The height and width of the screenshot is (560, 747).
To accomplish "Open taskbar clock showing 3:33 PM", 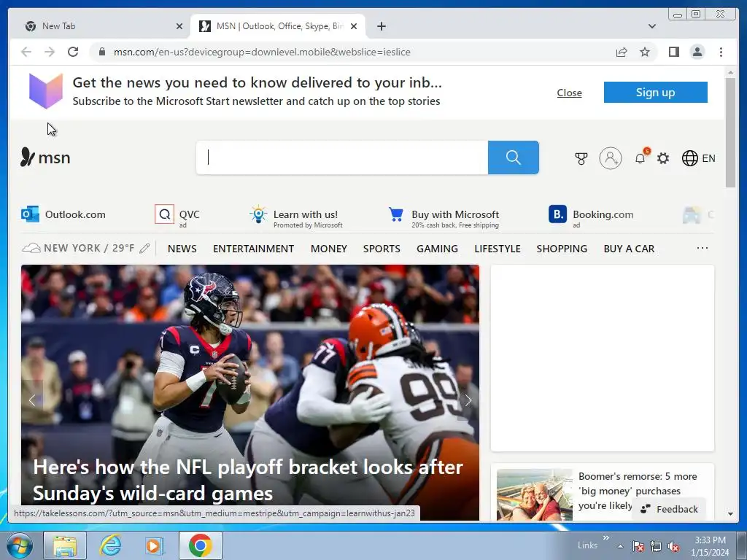I will tap(710, 546).
